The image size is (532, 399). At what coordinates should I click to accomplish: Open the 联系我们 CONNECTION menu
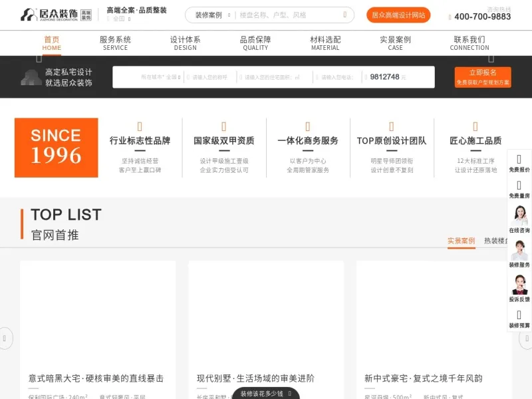coord(469,43)
